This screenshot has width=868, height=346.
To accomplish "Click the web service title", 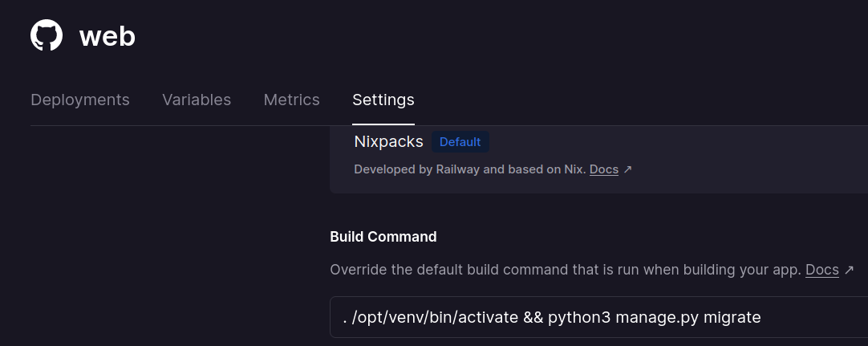I will [x=107, y=37].
